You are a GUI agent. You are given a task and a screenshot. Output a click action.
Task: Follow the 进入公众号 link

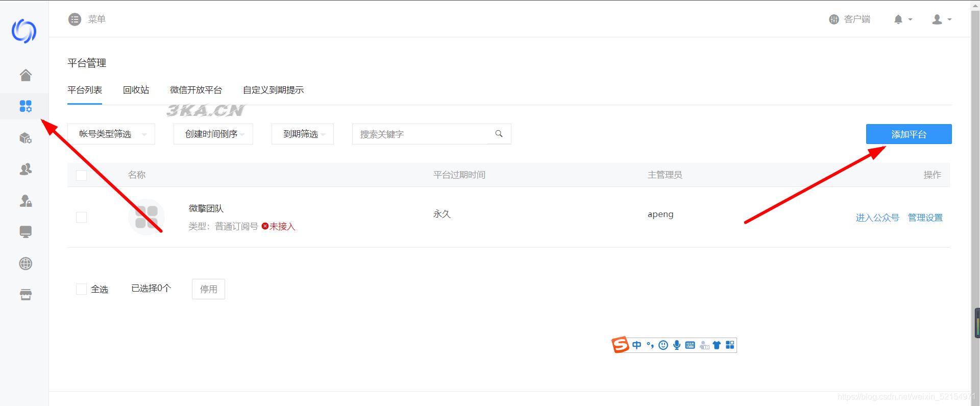pyautogui.click(x=877, y=218)
